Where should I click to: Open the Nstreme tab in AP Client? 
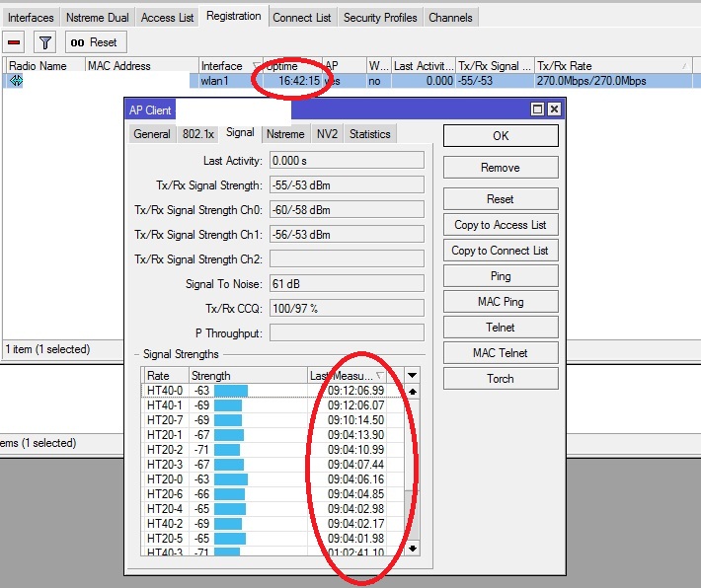(285, 134)
